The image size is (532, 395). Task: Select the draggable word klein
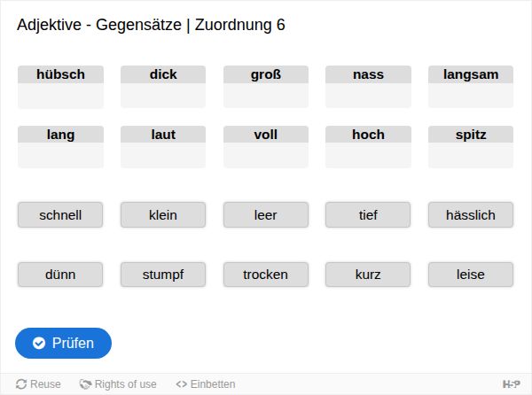pos(163,215)
